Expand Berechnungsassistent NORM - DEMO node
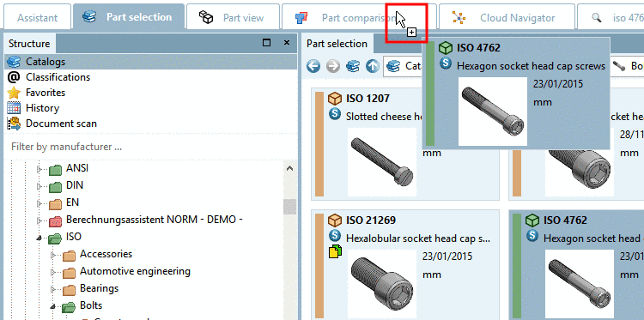The width and height of the screenshot is (644, 320). coord(39,220)
